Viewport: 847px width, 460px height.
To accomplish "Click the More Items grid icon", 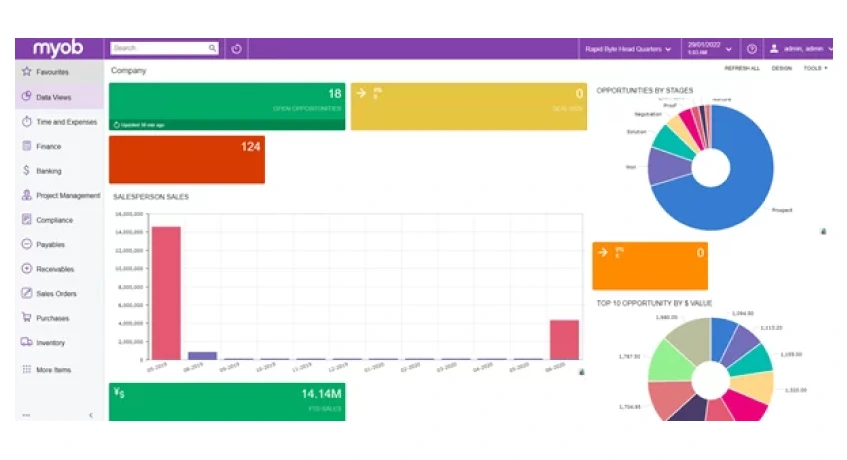I will pyautogui.click(x=26, y=369).
